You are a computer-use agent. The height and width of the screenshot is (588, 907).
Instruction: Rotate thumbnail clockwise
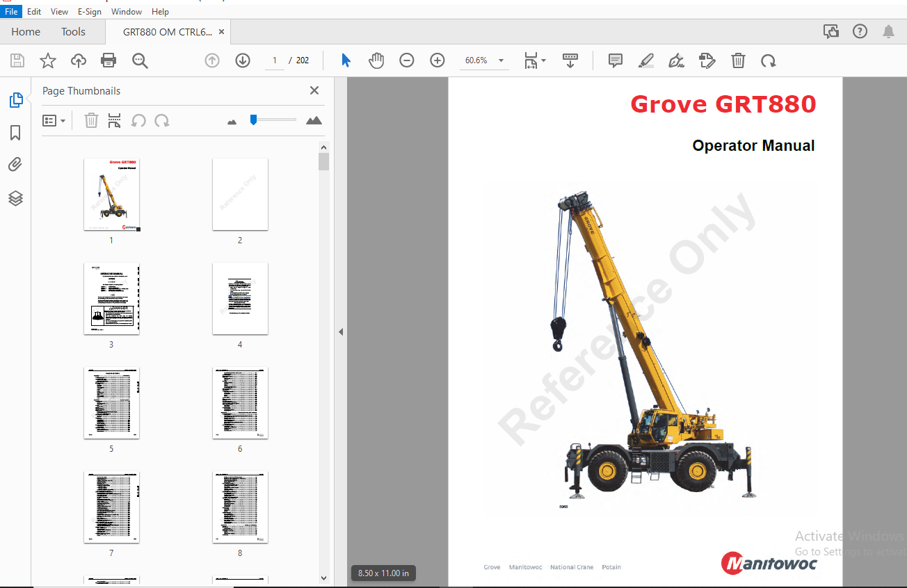click(x=162, y=121)
